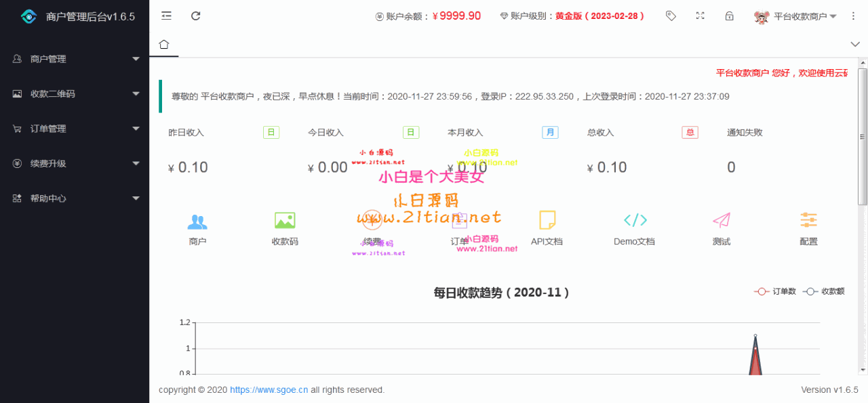Viewport: 868px width, 403px height.
Task: Open the 测试 paper-plane icon
Action: (722, 220)
